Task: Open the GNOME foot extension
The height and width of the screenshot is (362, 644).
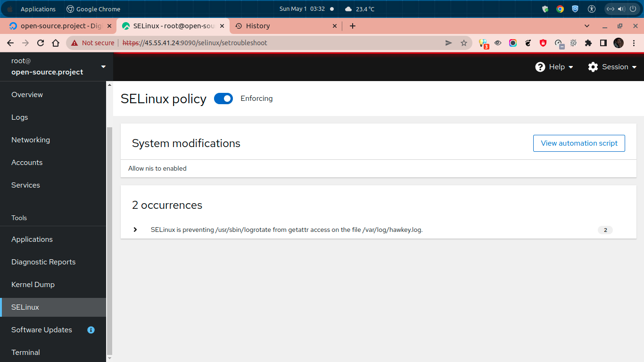Action: tap(528, 43)
